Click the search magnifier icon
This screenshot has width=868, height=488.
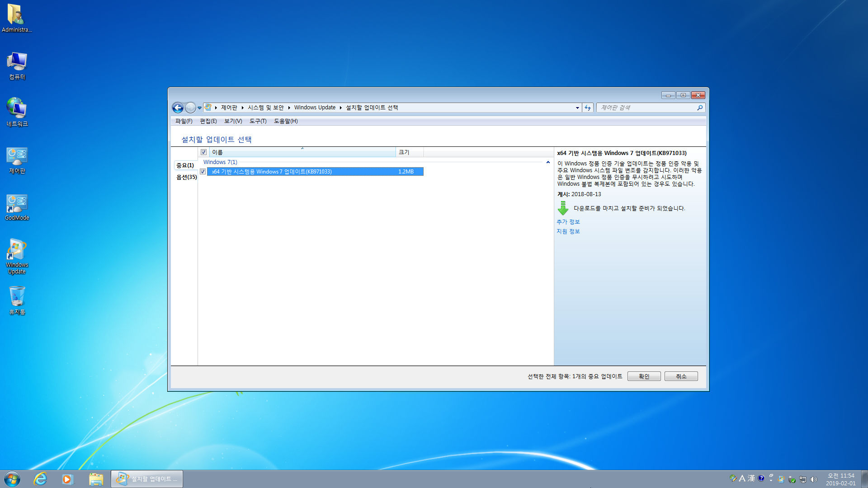pyautogui.click(x=700, y=108)
